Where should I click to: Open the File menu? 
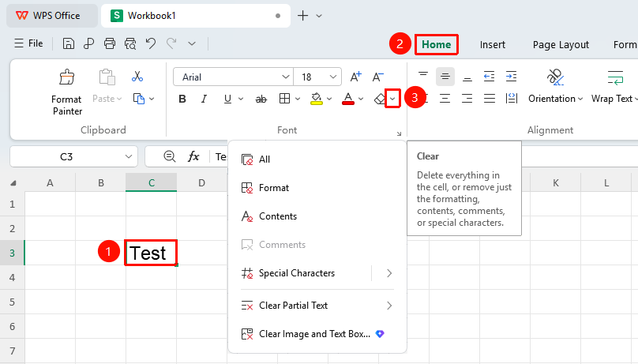[x=28, y=43]
